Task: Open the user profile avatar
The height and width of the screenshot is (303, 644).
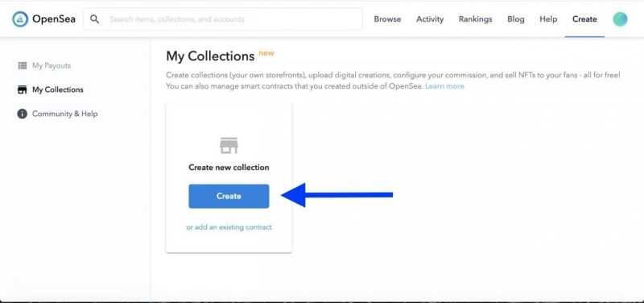Action: (620, 19)
